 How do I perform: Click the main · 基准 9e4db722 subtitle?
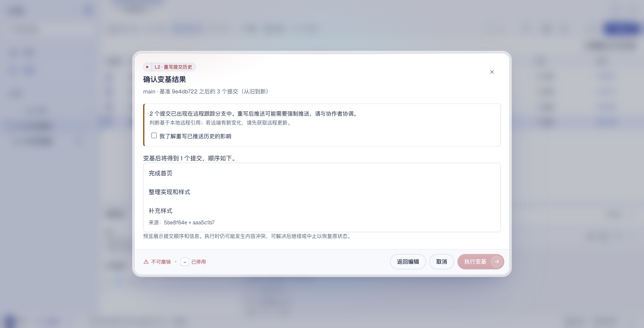tap(206, 92)
